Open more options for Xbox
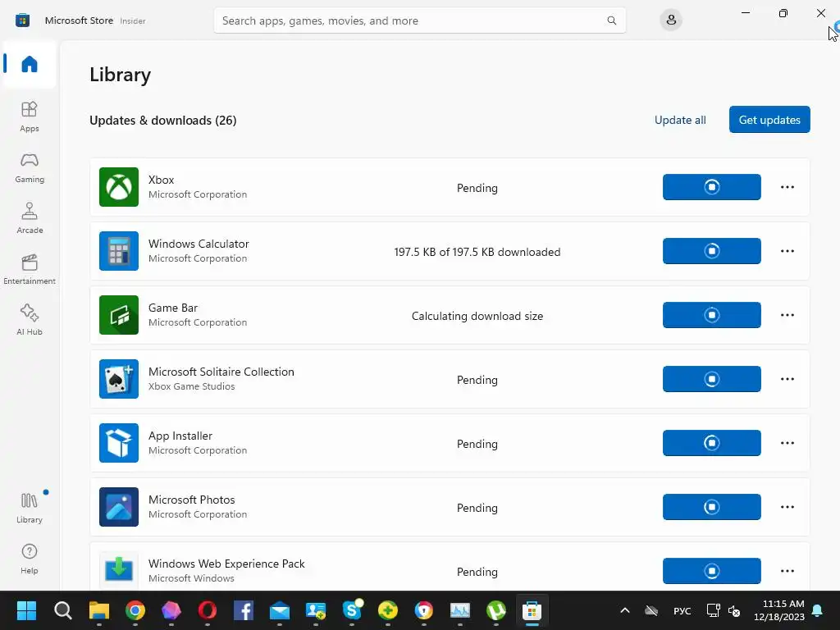840x630 pixels. 787,187
